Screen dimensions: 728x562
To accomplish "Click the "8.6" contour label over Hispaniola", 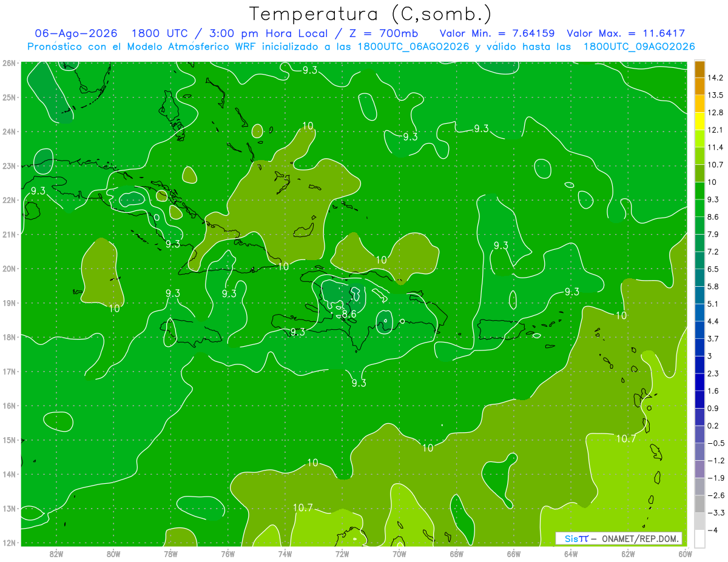I will pos(349,314).
